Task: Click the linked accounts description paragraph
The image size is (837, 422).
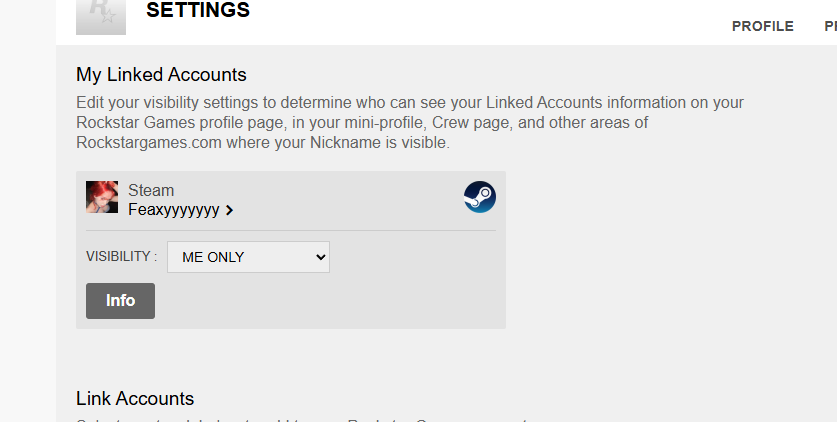Action: [410, 122]
